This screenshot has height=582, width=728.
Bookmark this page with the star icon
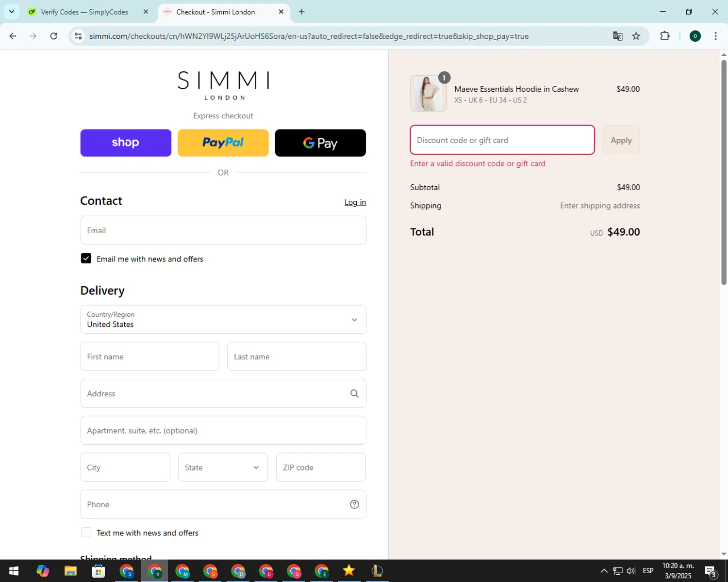pyautogui.click(x=636, y=36)
